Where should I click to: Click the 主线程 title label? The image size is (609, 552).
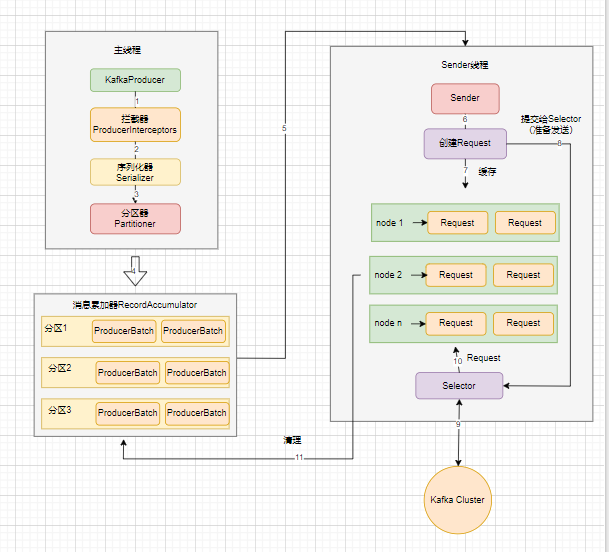coord(127,50)
